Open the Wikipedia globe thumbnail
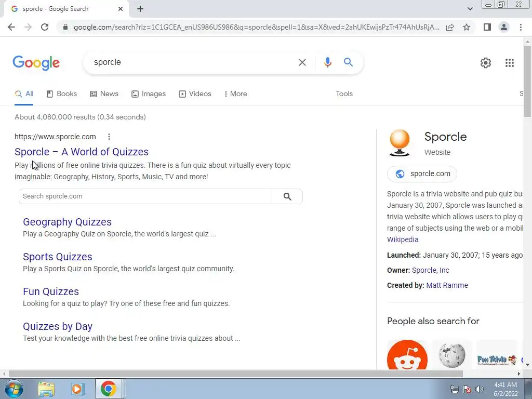The height and width of the screenshot is (399, 532). coord(451,354)
